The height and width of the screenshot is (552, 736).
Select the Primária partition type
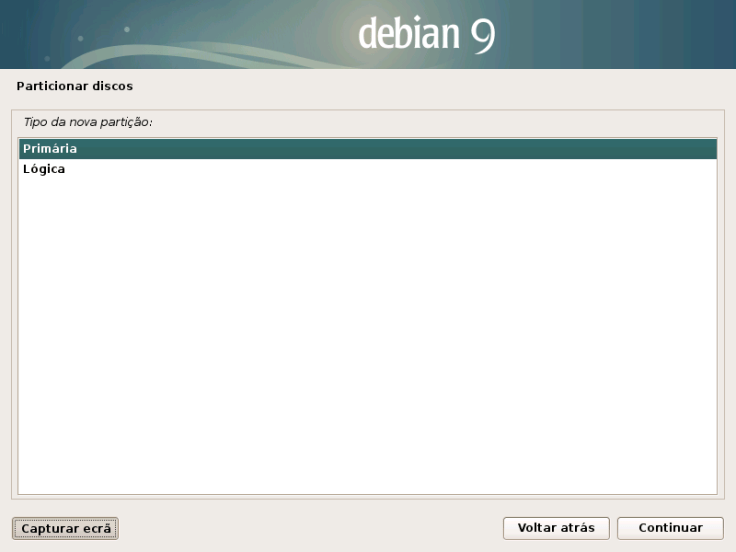[50, 149]
